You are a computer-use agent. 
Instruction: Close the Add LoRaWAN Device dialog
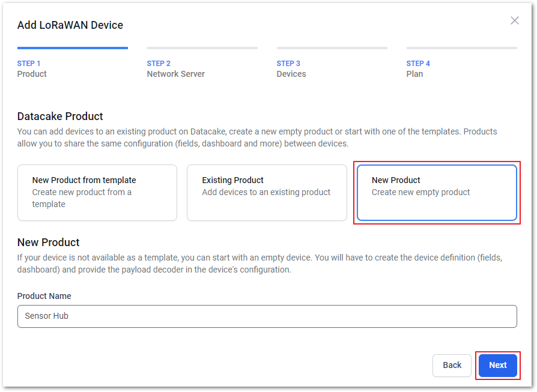(x=514, y=20)
